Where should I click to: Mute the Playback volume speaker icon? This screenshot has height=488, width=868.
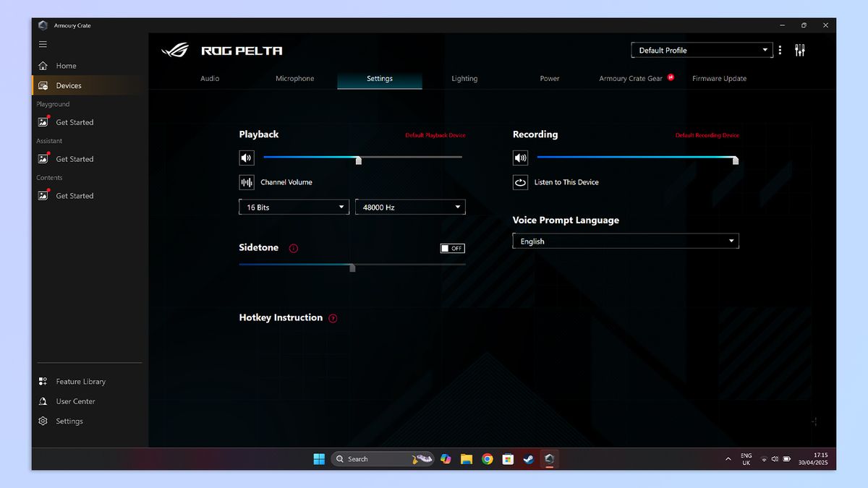[x=246, y=158]
